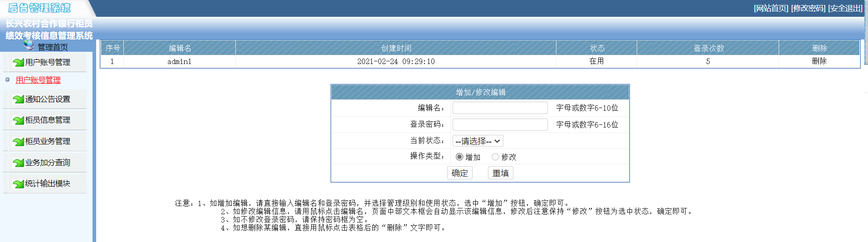Select the 修改 radio button
The height and width of the screenshot is (242, 868).
coord(495,157)
